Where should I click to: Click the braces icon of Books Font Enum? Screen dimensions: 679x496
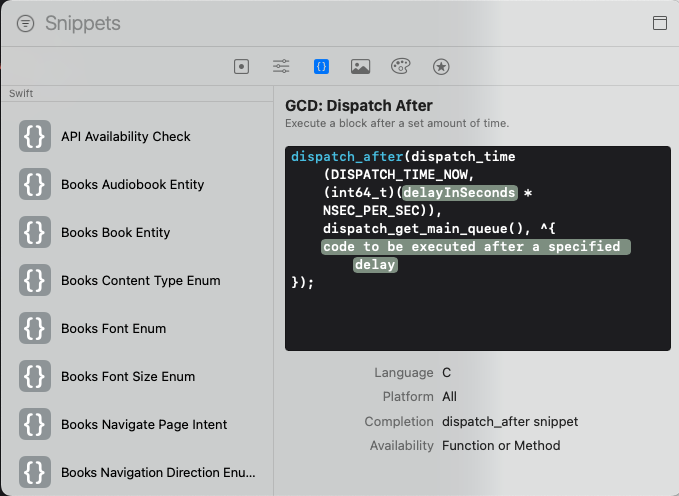pyautogui.click(x=35, y=328)
